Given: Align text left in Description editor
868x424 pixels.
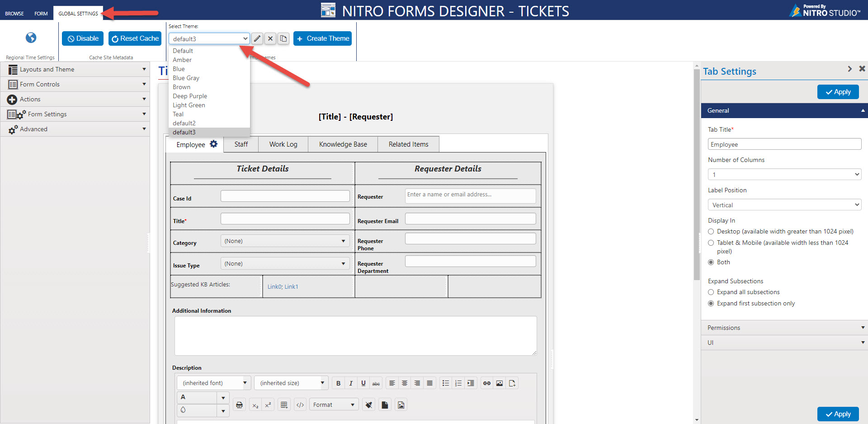Looking at the screenshot, I should (392, 383).
